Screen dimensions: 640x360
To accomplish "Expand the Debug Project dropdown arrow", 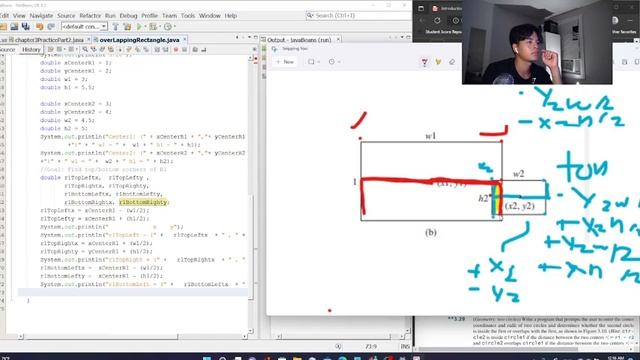I will point(159,27).
